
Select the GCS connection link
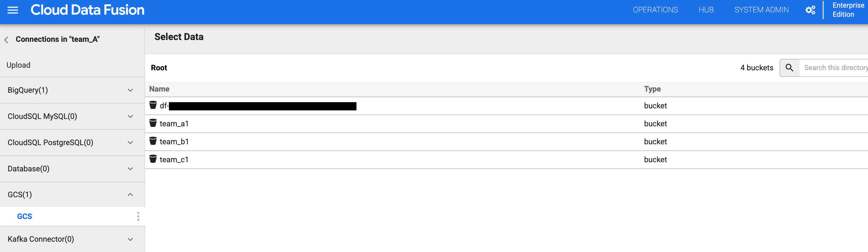[x=24, y=216]
